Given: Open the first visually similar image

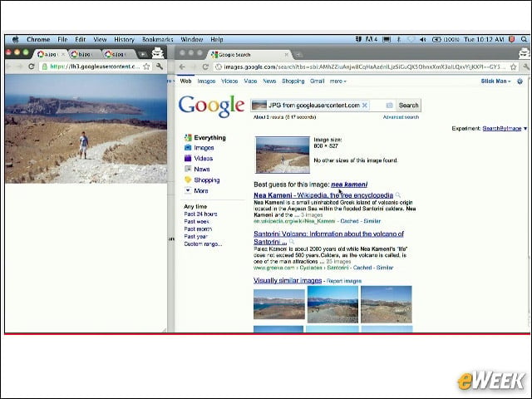Looking at the screenshot, I should click(x=279, y=304).
